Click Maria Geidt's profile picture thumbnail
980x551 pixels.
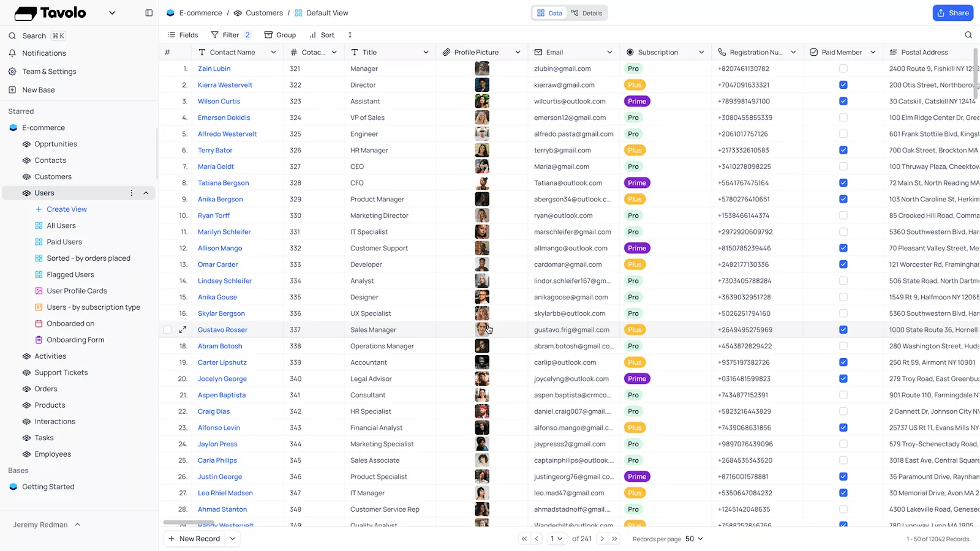pyautogui.click(x=482, y=167)
